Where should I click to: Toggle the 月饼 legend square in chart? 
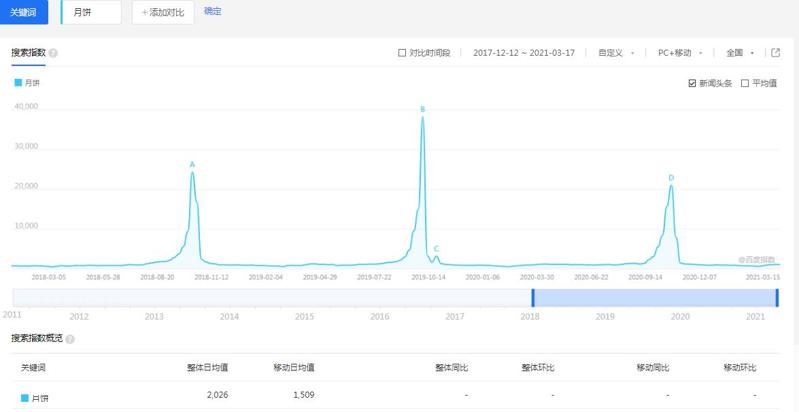18,83
